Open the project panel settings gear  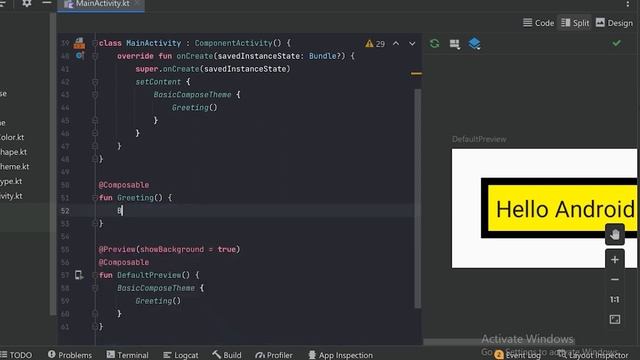[27, 3]
